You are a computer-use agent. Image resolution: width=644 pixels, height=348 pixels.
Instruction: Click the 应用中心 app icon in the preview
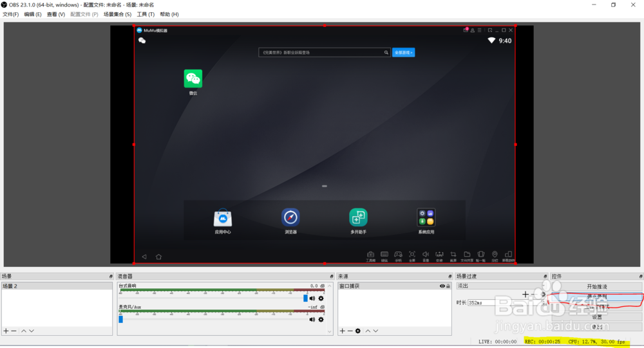tap(223, 218)
